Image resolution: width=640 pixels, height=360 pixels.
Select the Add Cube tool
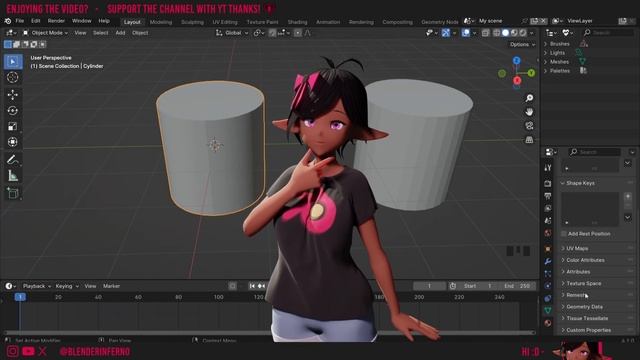click(13, 193)
